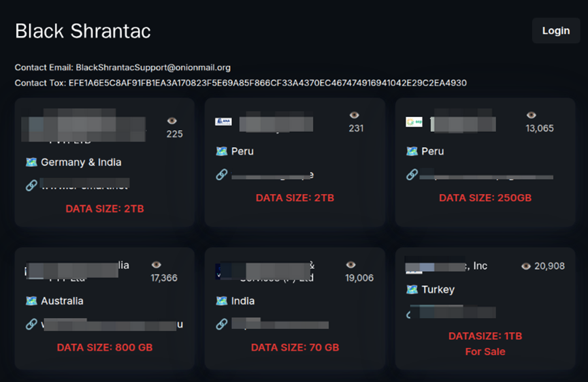This screenshot has height=382, width=588.
Task: Click the chain link icon in the India 70 GB card
Action: [221, 324]
